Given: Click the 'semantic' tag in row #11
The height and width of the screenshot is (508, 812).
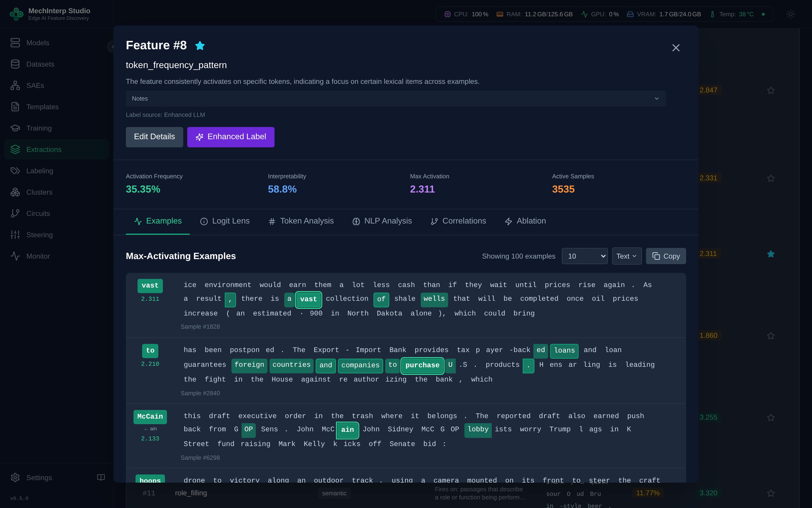Looking at the screenshot, I should click(x=334, y=493).
